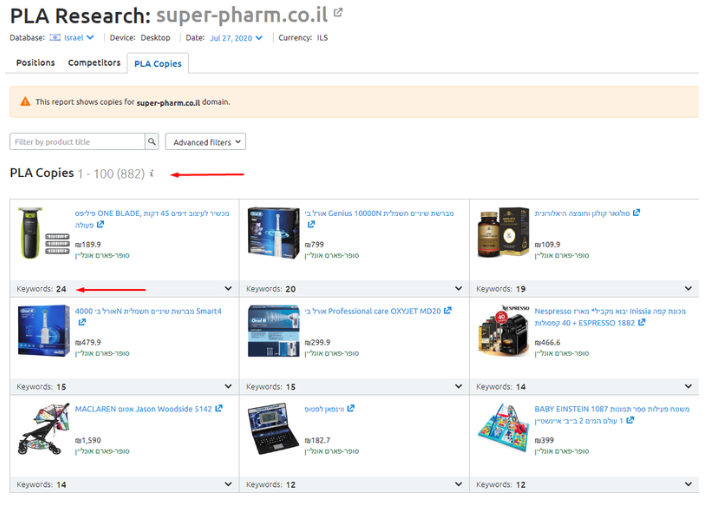This screenshot has width=714, height=511.
Task: Open external link icon of Nespresso Inissia product
Action: [x=641, y=322]
